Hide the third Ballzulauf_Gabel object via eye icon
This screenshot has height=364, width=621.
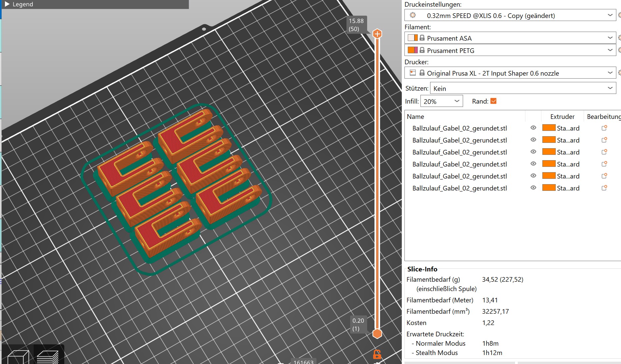coord(533,152)
